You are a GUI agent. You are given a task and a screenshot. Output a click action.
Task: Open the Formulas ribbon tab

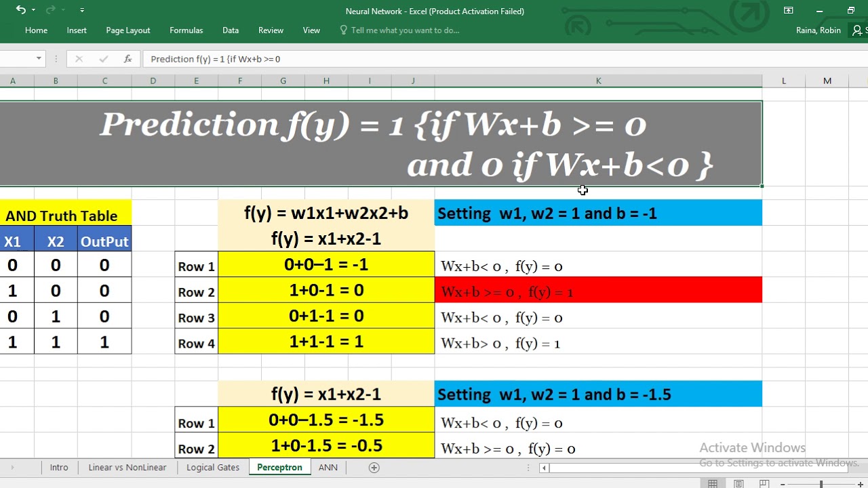[x=186, y=30]
